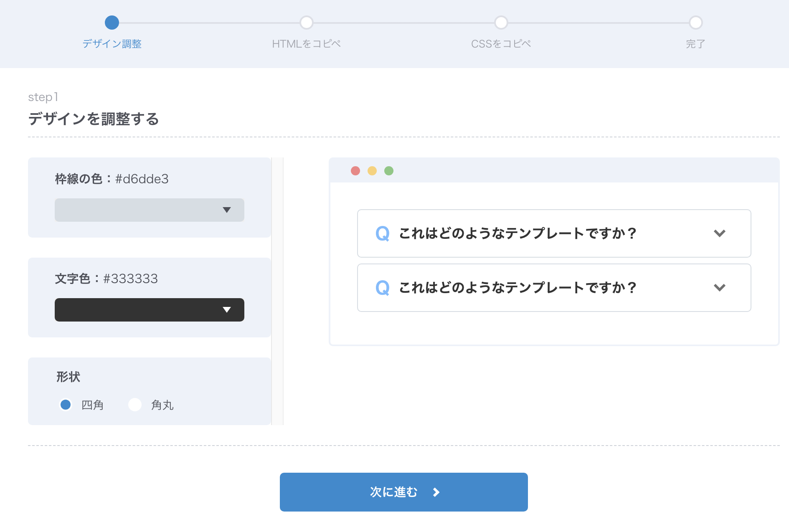Select the 四角 shape radio button
Viewport: 789px width, 532px height.
coord(66,405)
